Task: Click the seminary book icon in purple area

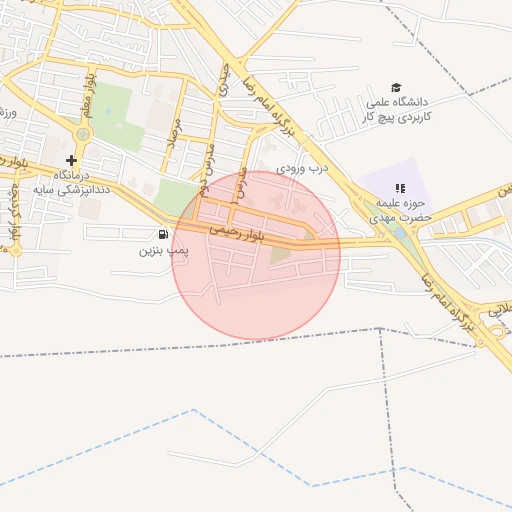Action: (400, 188)
